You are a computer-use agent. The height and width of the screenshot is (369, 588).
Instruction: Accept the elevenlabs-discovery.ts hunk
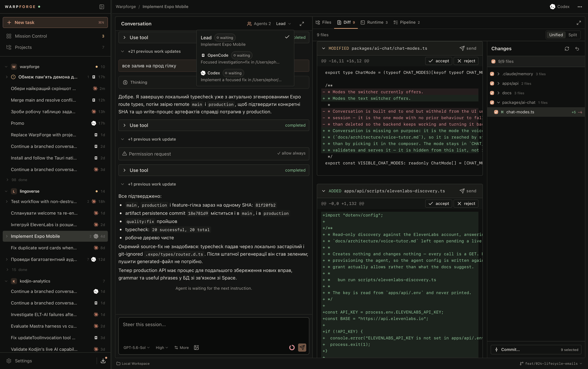pyautogui.click(x=439, y=203)
